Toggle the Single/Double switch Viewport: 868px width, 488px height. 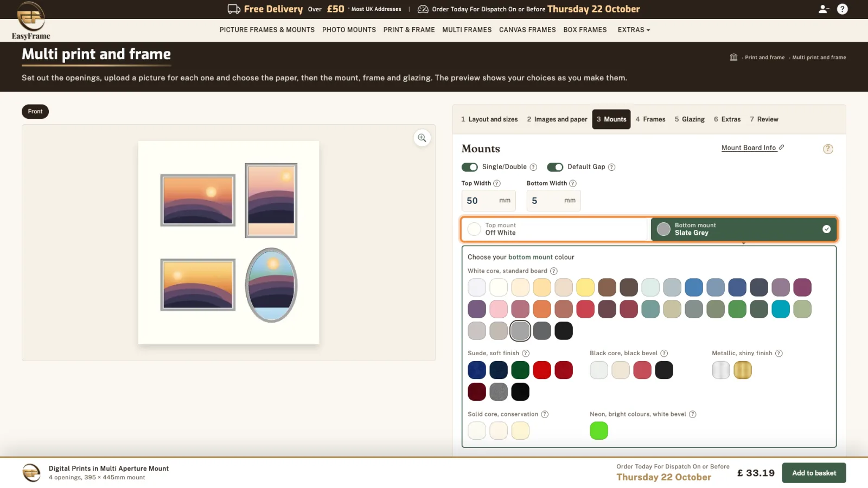[470, 167]
